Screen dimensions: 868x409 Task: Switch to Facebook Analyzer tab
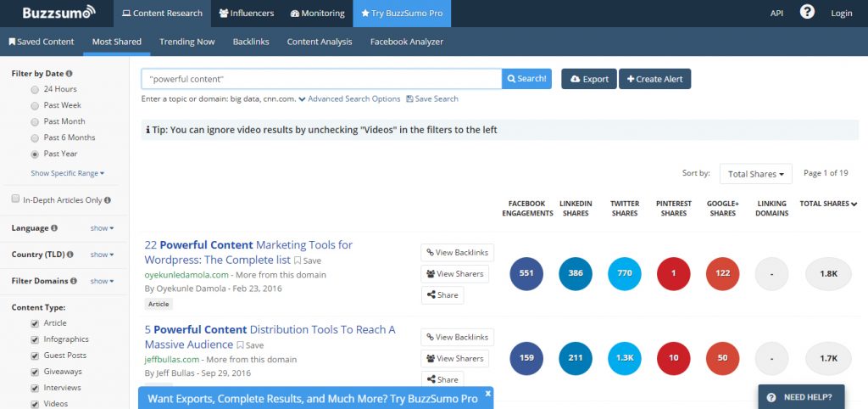pyautogui.click(x=407, y=42)
